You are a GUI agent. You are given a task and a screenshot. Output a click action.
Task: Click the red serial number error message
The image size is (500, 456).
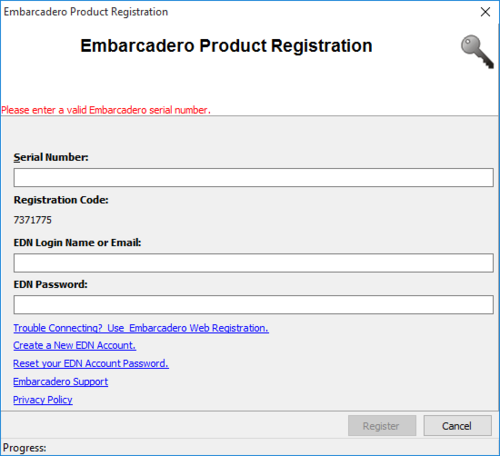(106, 110)
